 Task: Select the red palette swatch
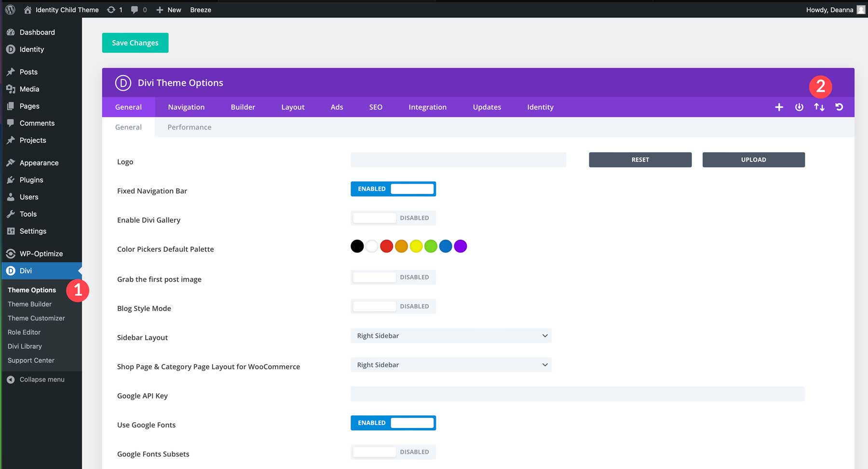click(x=386, y=246)
